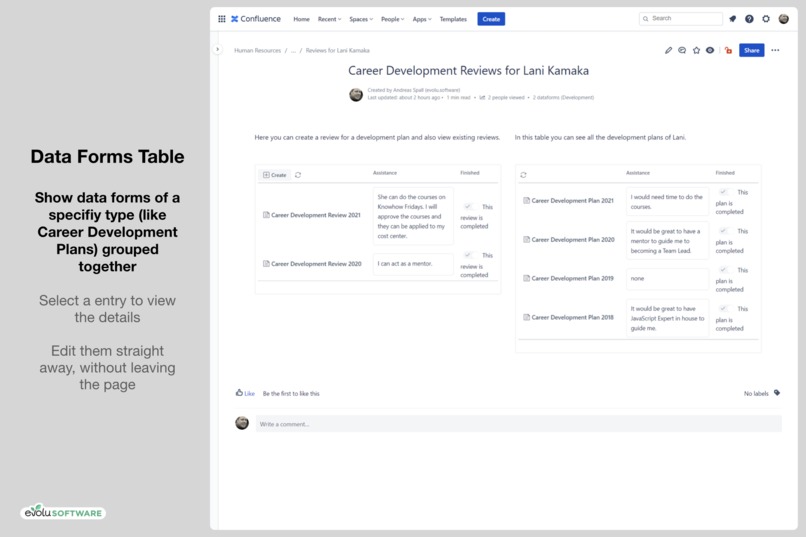Click the 'none' assistance field

[667, 278]
